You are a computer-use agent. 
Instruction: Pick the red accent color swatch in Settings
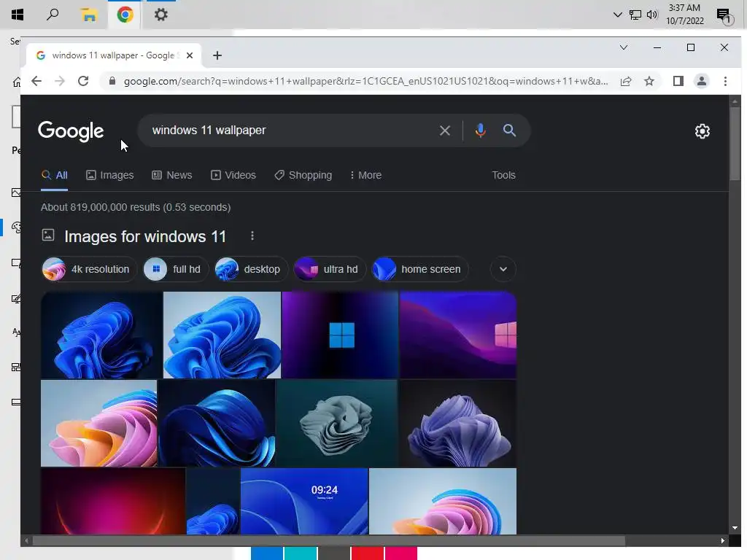point(367,553)
